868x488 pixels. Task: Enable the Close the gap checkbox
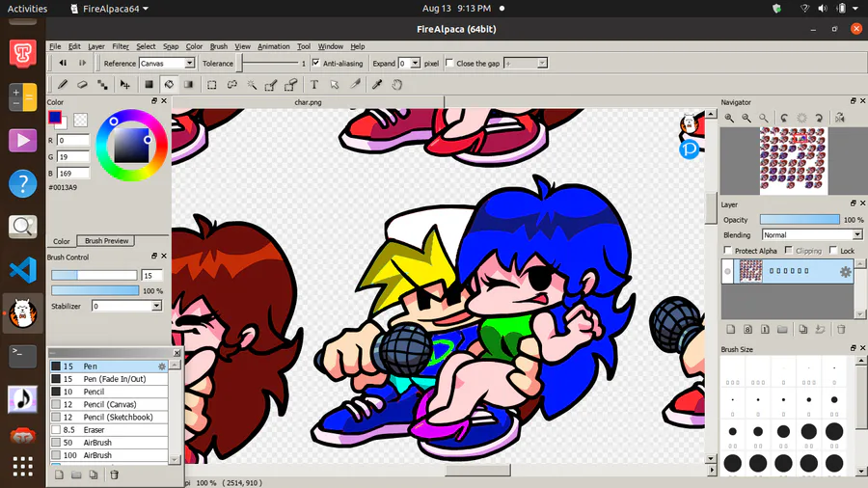click(x=449, y=63)
